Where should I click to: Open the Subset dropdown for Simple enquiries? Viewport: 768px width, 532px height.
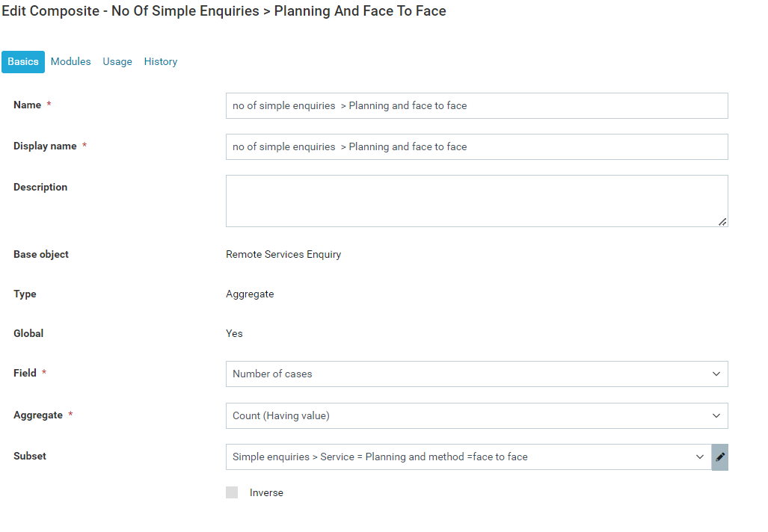468,457
